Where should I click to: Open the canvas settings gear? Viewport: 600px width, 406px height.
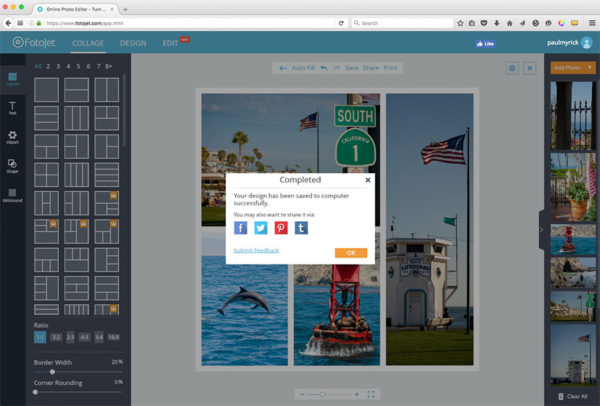coord(512,68)
